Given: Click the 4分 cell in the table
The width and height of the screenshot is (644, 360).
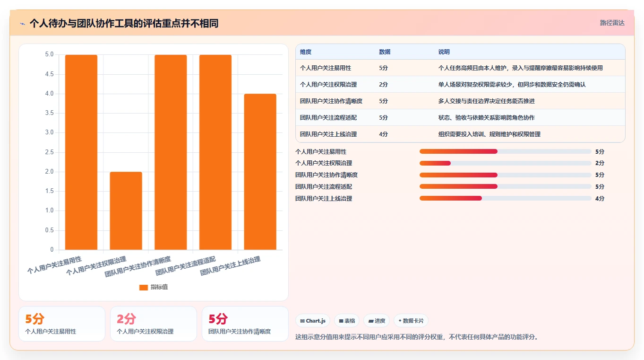Looking at the screenshot, I should click(383, 134).
